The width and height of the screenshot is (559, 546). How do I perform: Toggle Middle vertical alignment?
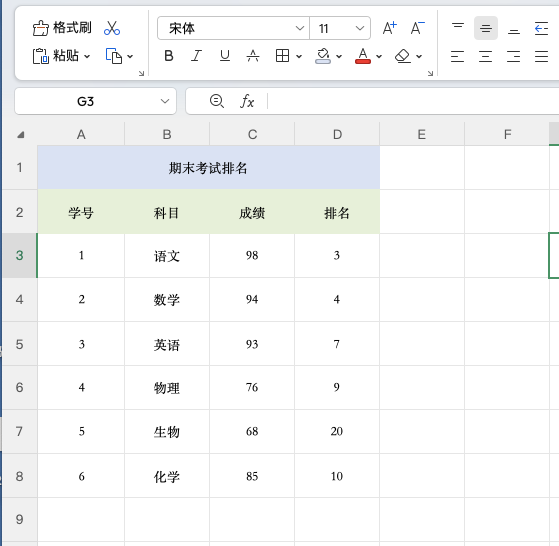[486, 28]
